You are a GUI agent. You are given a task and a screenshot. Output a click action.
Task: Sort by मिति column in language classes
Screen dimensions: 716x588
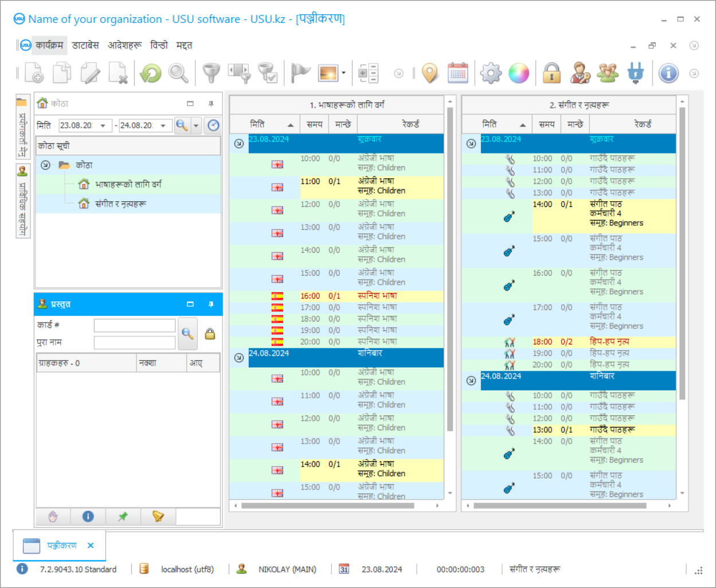(x=265, y=124)
